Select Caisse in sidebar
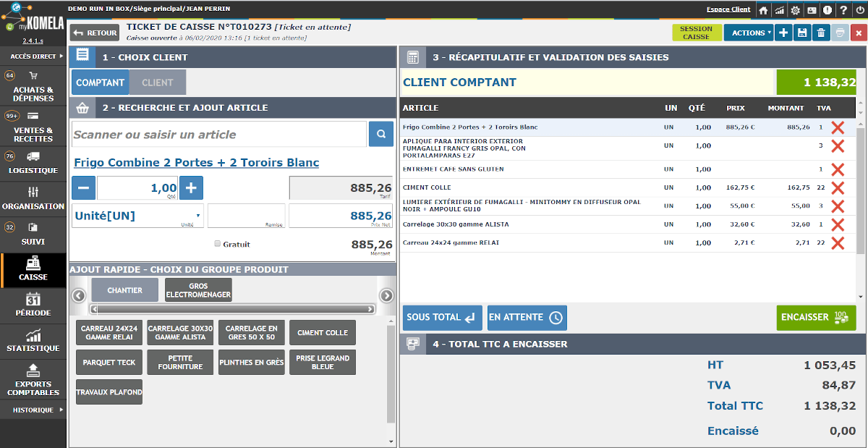 tap(33, 269)
